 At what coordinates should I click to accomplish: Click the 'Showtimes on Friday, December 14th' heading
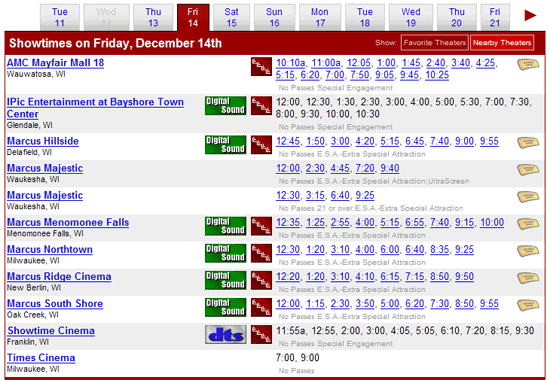pos(115,43)
